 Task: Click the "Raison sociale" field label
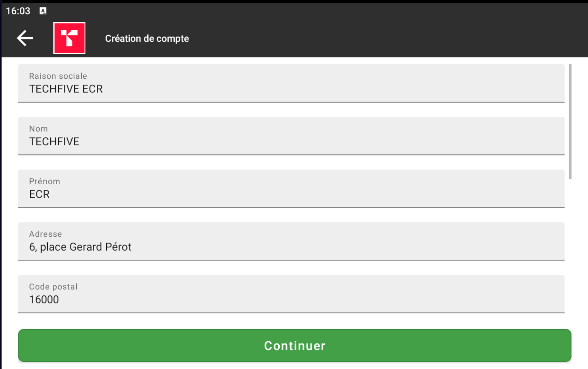(x=58, y=76)
